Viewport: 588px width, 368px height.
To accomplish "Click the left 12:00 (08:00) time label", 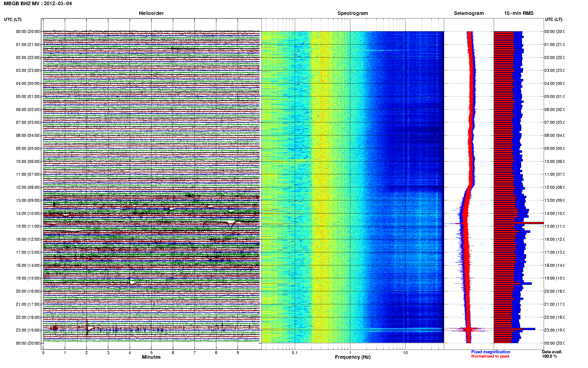I will [x=28, y=187].
